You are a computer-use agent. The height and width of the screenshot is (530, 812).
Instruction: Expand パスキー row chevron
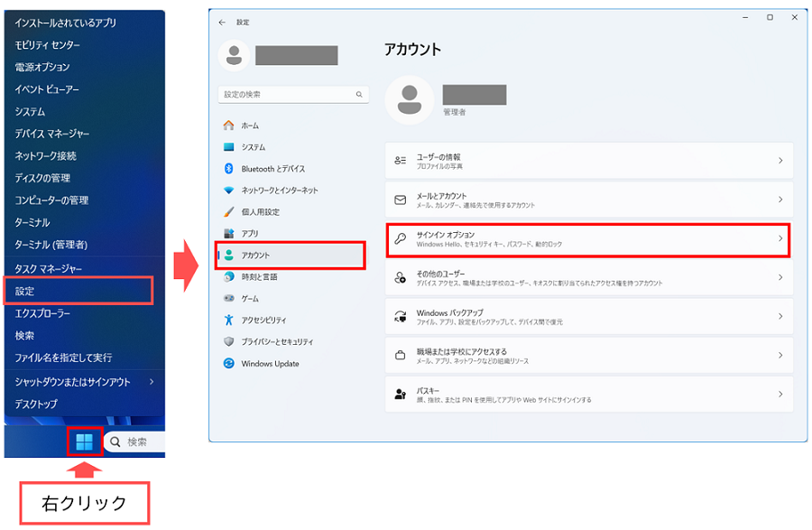pyautogui.click(x=780, y=395)
